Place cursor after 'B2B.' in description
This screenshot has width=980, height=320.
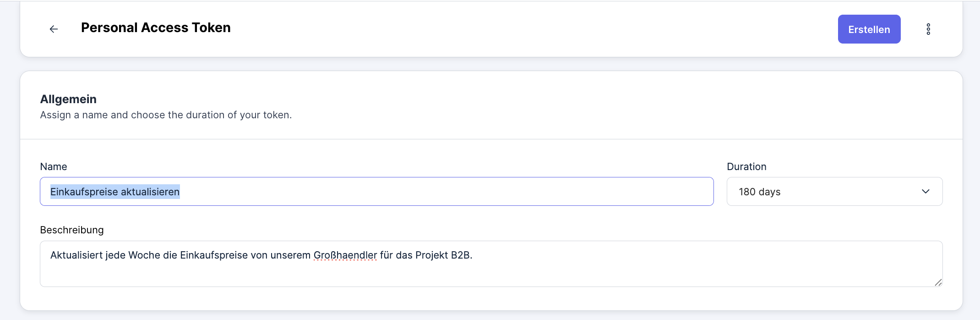click(x=473, y=255)
